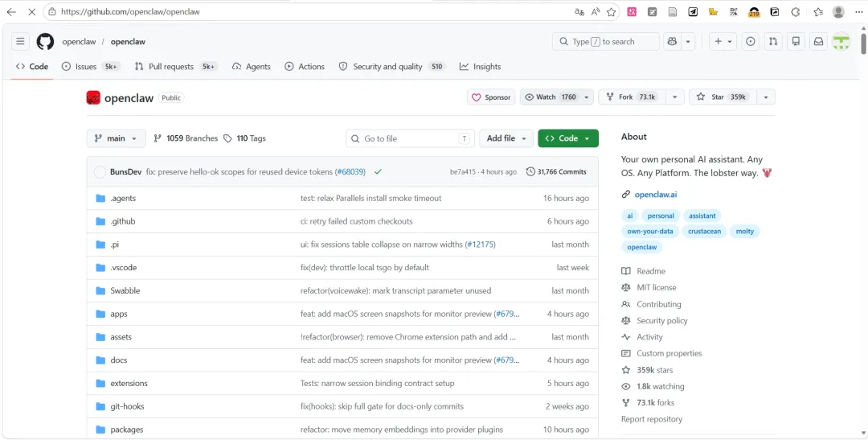The image size is (868, 440).
Task: Switch to the Agents tab
Action: click(x=252, y=67)
